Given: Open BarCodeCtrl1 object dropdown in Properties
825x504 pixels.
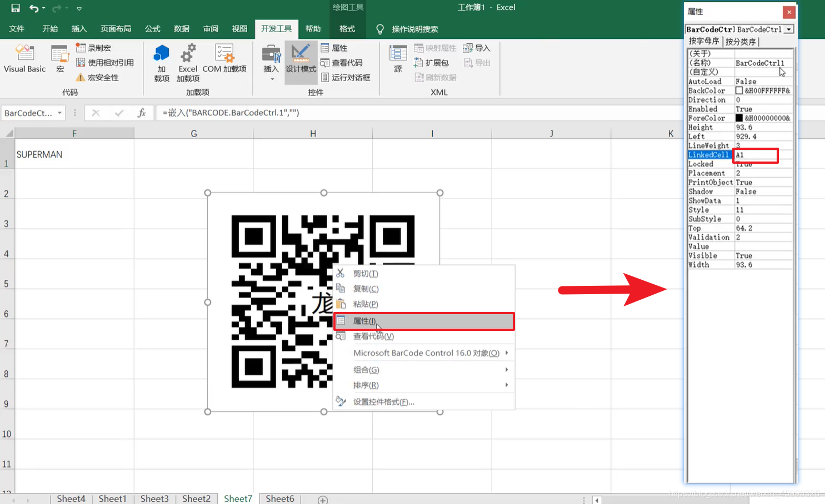Looking at the screenshot, I should pos(789,29).
